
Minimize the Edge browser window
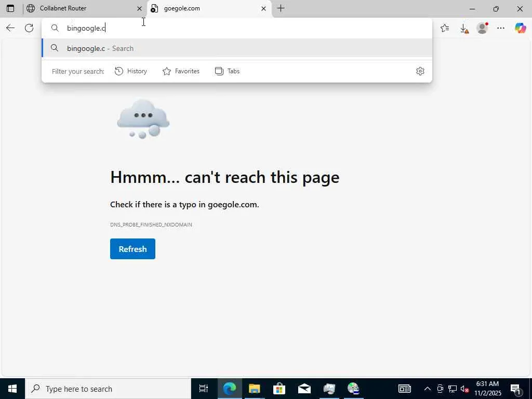coord(472,8)
